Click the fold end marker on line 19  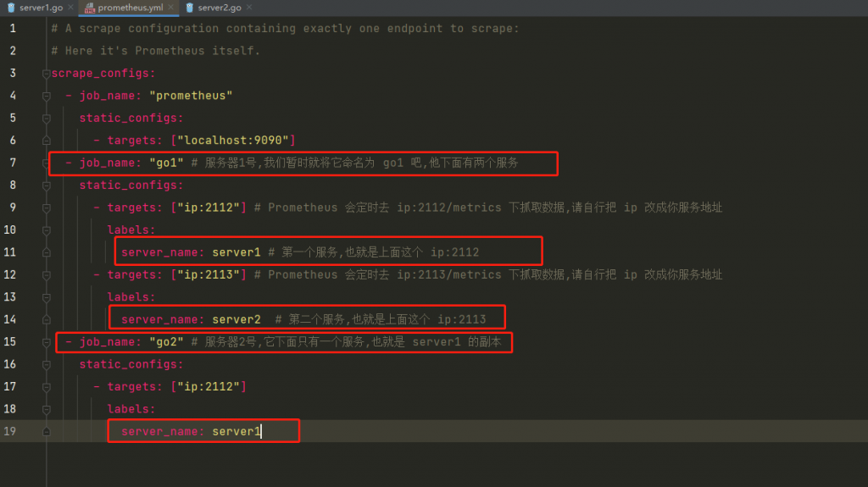click(x=47, y=432)
